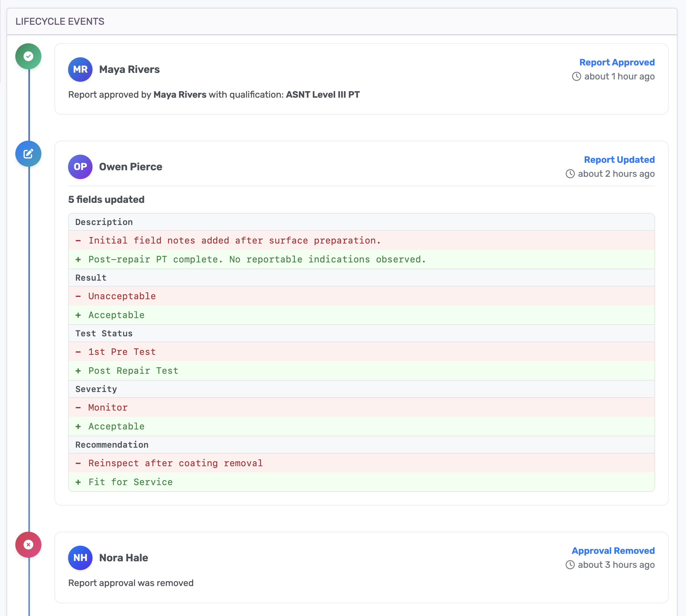
Task: Click added line 'Post-repair PT complete. No reportable indications observed.'
Action: tap(361, 259)
